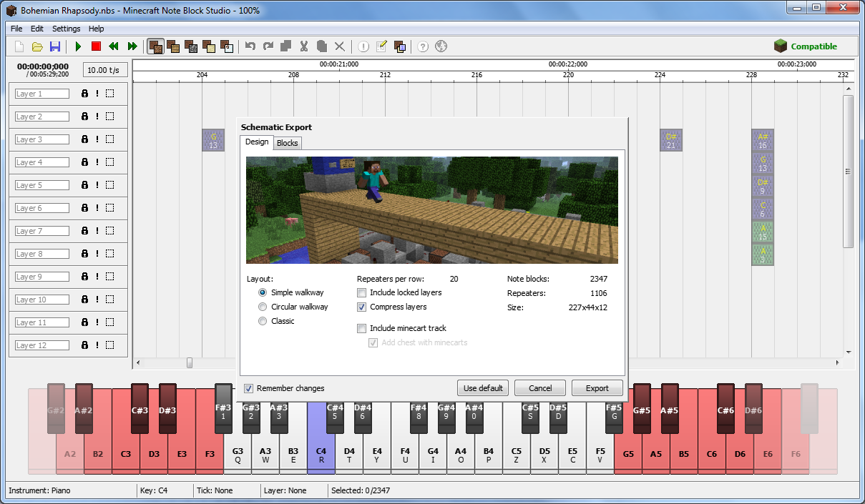Click the Undo arrow icon
This screenshot has width=865, height=504.
click(x=250, y=46)
